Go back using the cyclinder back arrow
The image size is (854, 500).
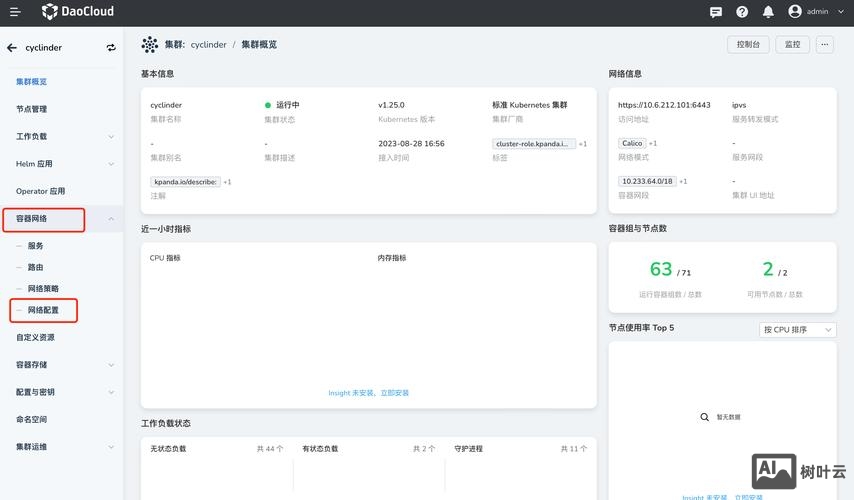pos(12,48)
